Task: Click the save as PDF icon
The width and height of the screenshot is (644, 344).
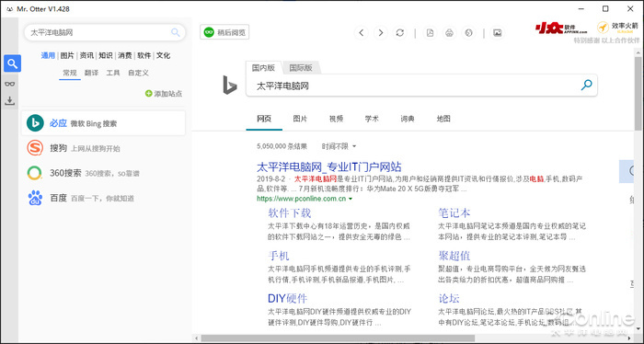Action: [430, 33]
